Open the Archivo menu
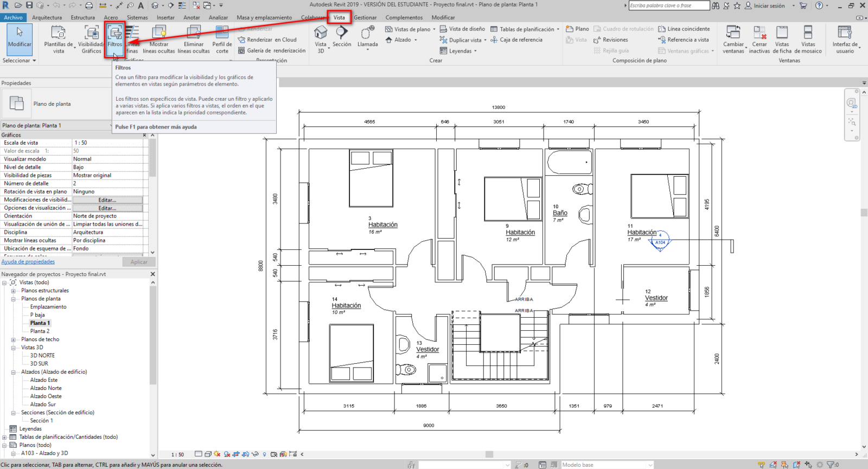 pyautogui.click(x=13, y=17)
